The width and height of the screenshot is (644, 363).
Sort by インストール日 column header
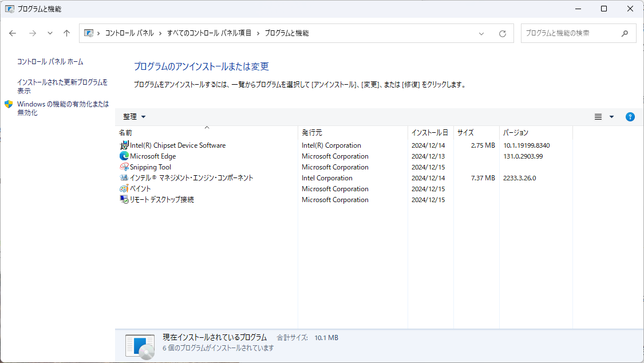click(x=430, y=133)
